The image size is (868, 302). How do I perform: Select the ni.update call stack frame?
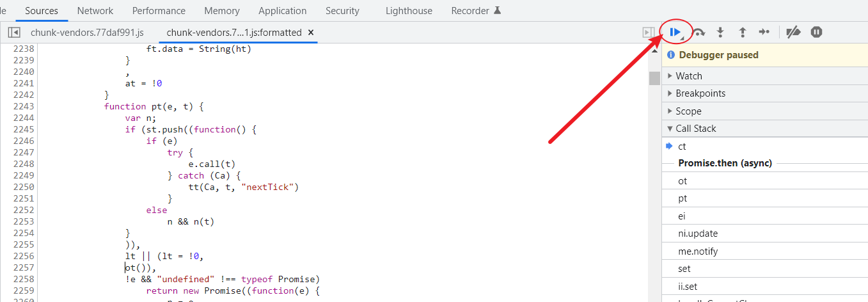pyautogui.click(x=765, y=234)
